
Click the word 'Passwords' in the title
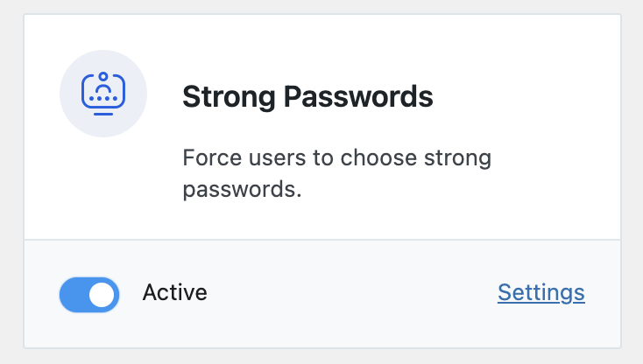pyautogui.click(x=358, y=96)
